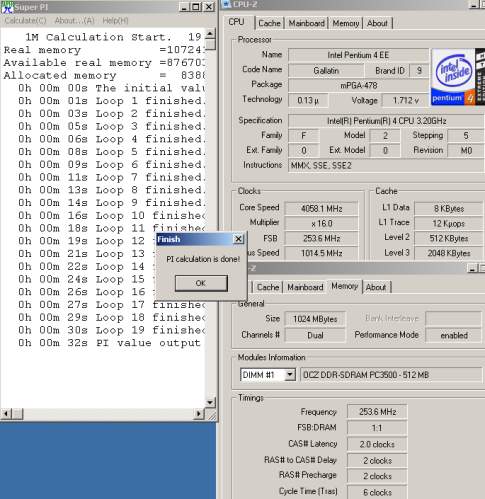
Task: Click the RAS# Precharge value '2 clocks'
Action: coord(377,476)
